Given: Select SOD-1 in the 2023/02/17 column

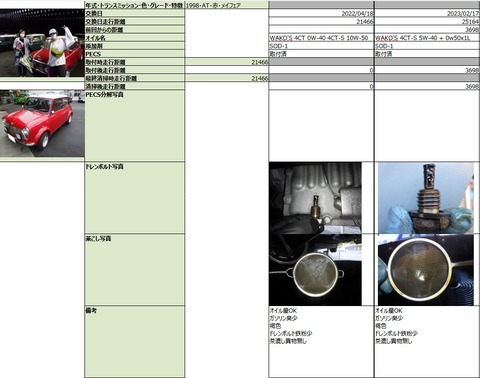Looking at the screenshot, I should coord(427,46).
